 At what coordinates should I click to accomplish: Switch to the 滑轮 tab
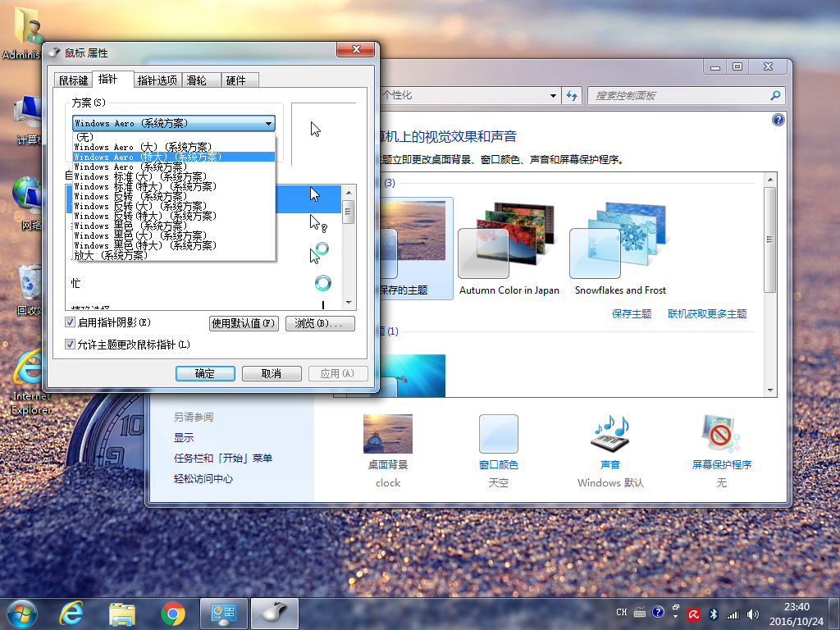tap(201, 80)
